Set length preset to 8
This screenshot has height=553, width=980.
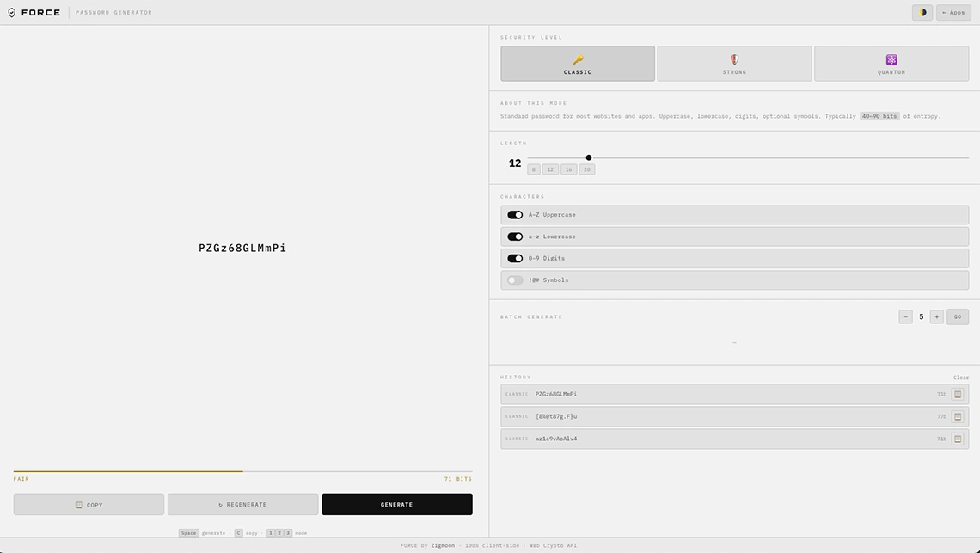point(534,169)
